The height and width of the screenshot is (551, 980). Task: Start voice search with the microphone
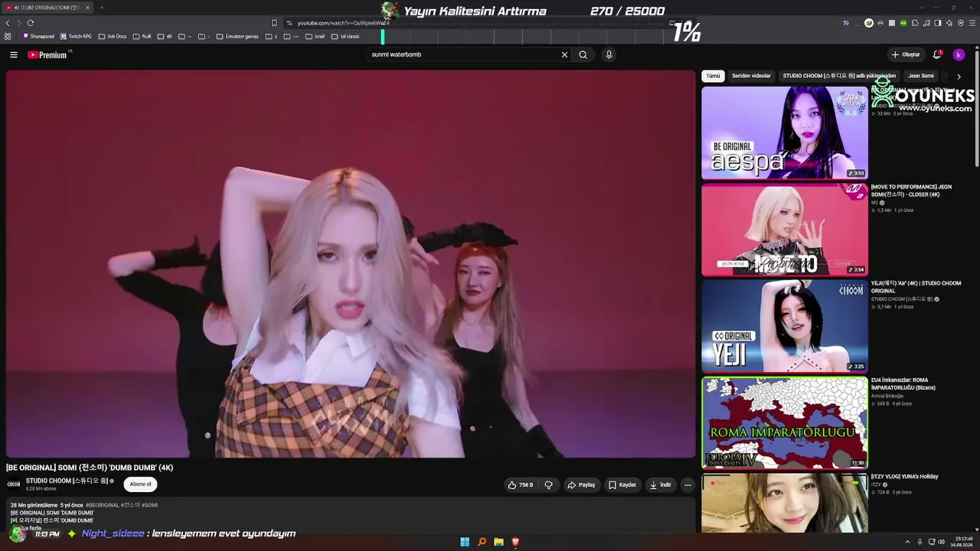click(609, 55)
